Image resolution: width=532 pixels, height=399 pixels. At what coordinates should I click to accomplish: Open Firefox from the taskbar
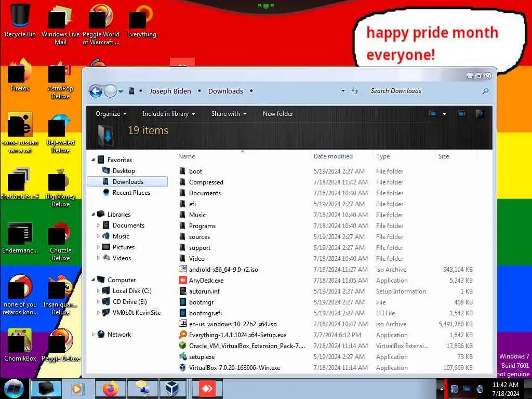coord(110,389)
